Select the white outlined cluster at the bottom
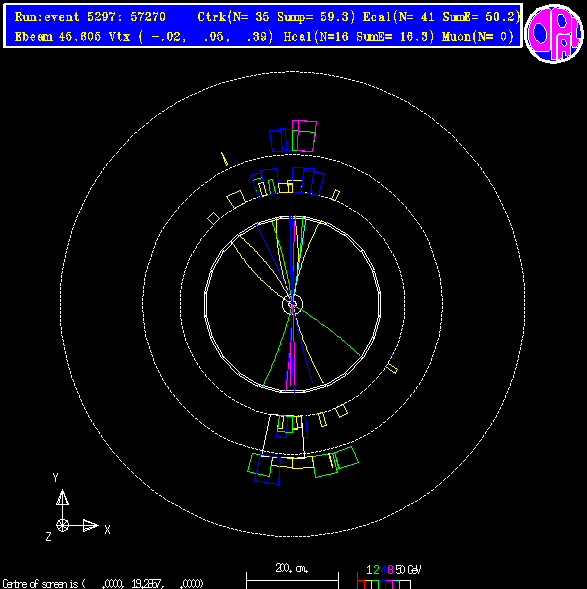 point(284,436)
